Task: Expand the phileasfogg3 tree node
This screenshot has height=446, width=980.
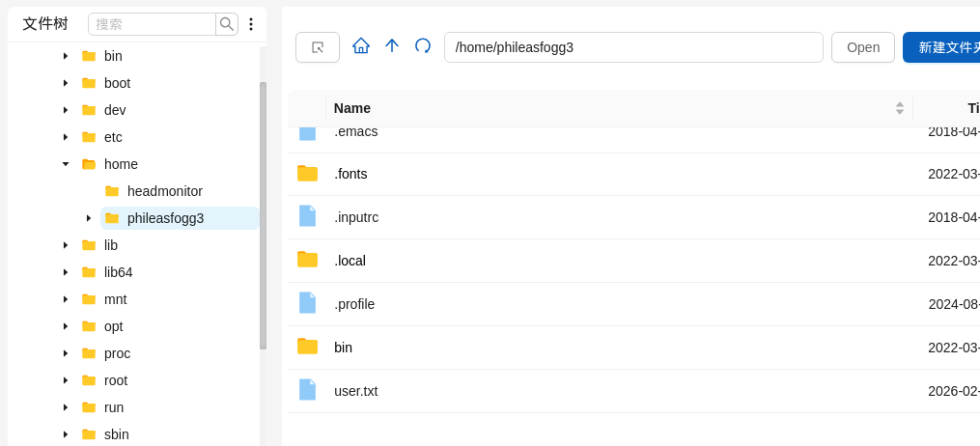Action: coord(89,218)
